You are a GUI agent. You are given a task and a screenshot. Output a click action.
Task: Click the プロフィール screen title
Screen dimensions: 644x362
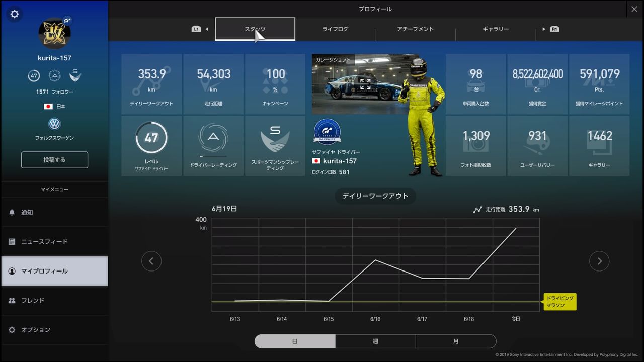click(375, 9)
